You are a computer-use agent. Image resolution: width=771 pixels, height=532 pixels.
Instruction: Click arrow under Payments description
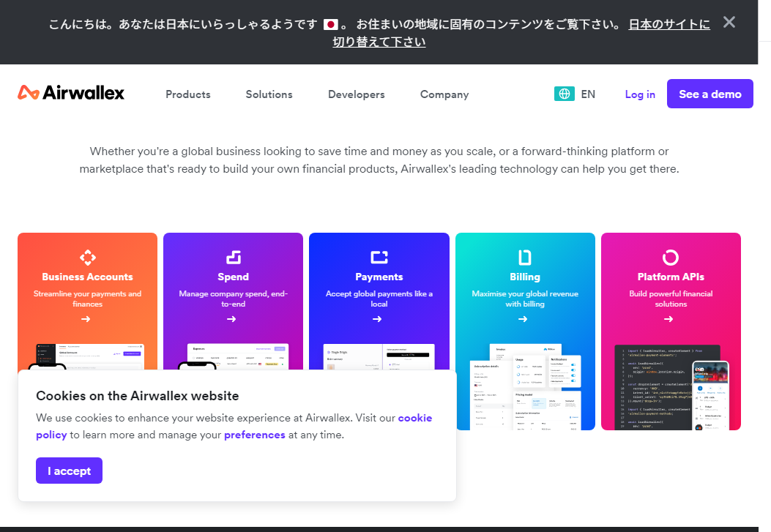pyautogui.click(x=377, y=319)
